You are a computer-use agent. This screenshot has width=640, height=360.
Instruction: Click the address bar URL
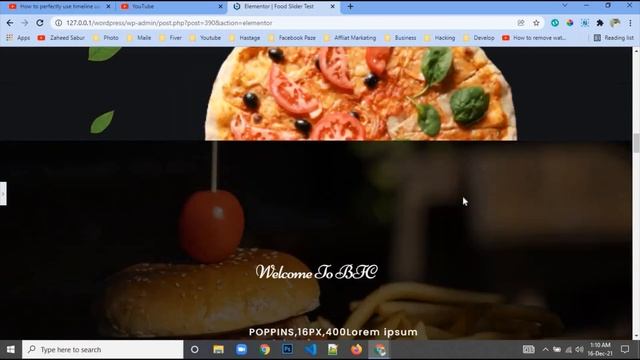169,23
